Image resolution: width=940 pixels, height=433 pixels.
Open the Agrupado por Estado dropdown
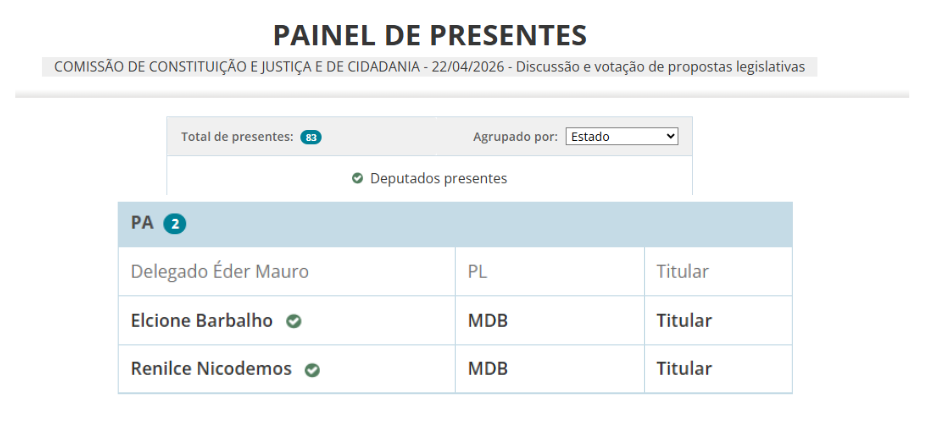tap(621, 137)
